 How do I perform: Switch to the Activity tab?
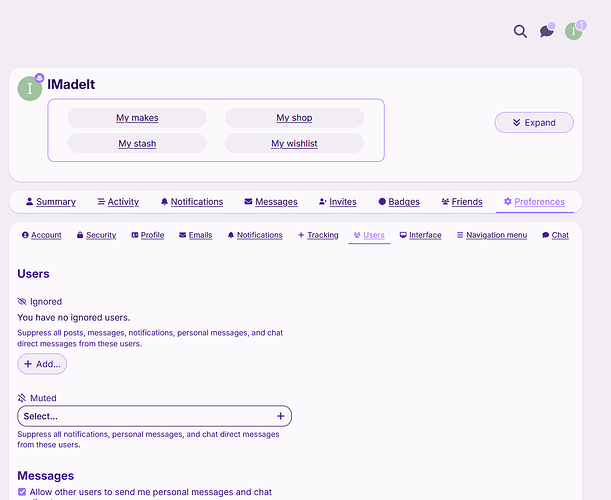click(x=118, y=202)
